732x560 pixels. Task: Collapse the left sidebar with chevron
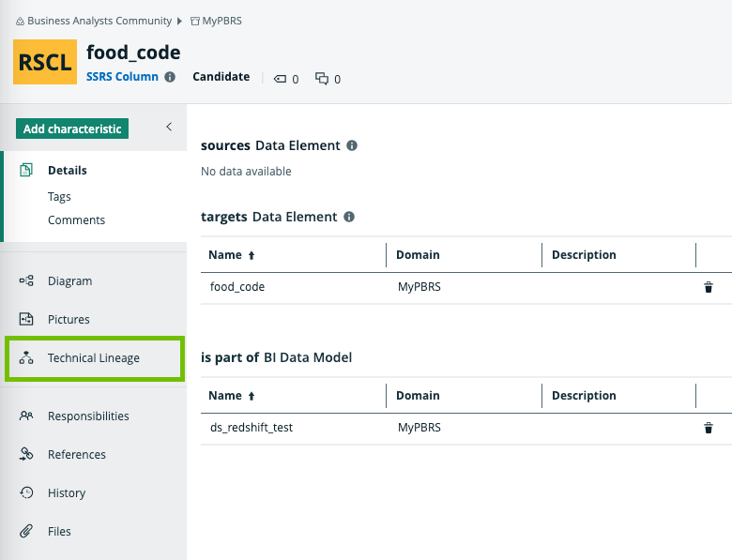(x=169, y=127)
